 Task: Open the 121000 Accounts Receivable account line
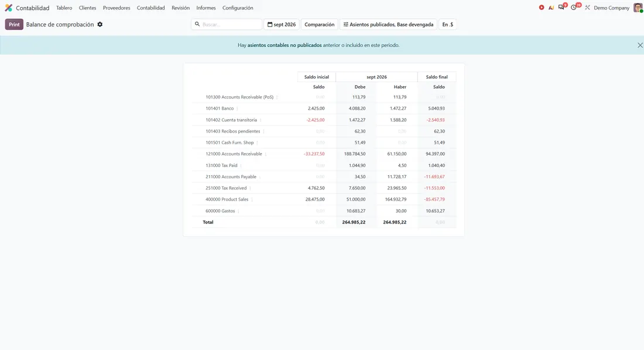(234, 154)
